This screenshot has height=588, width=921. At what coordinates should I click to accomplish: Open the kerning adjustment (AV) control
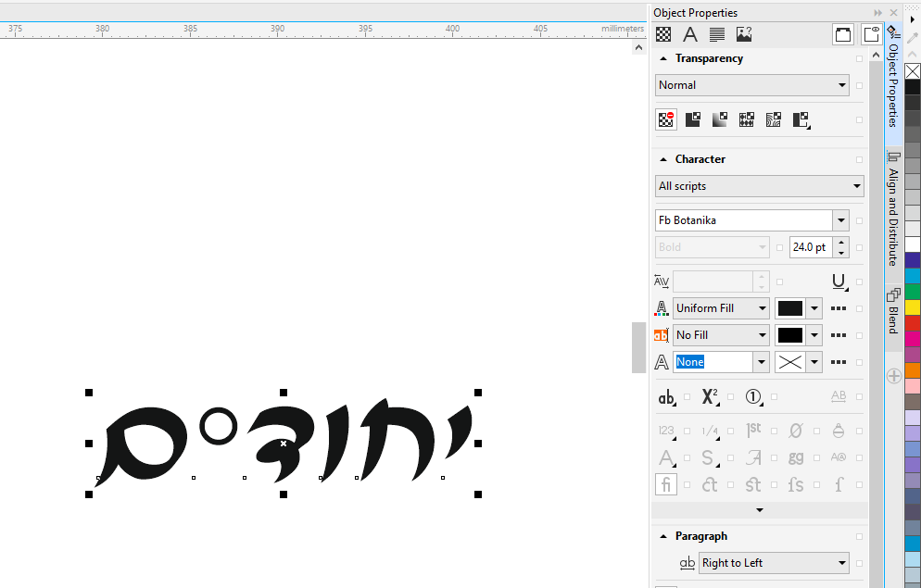[662, 281]
